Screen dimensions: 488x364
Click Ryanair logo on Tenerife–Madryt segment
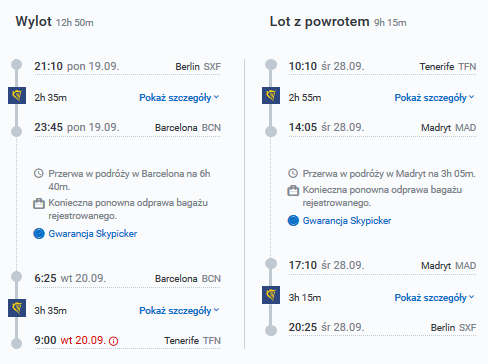point(271,95)
